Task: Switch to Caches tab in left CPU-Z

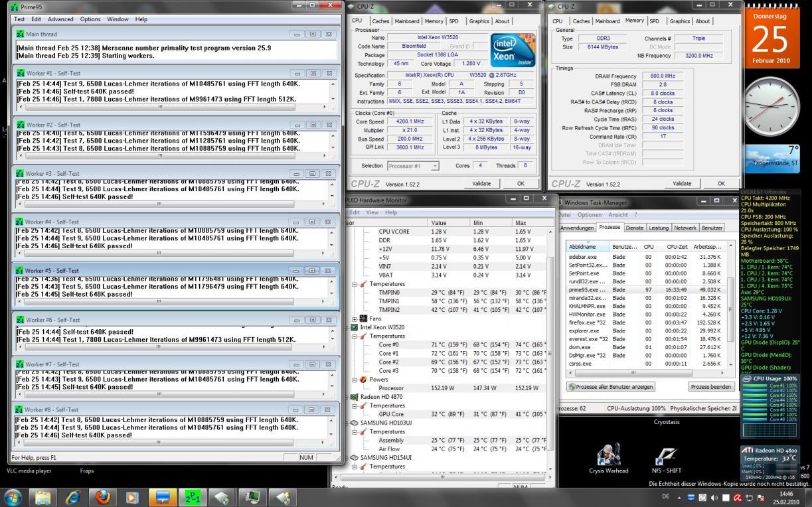Action: (380, 21)
